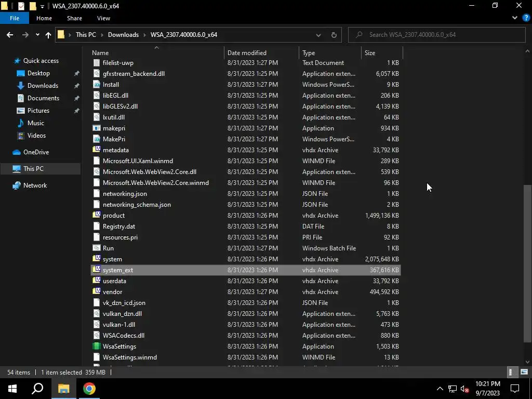The width and height of the screenshot is (532, 399).
Task: Click the Search WSA folder box
Action: tap(436, 35)
